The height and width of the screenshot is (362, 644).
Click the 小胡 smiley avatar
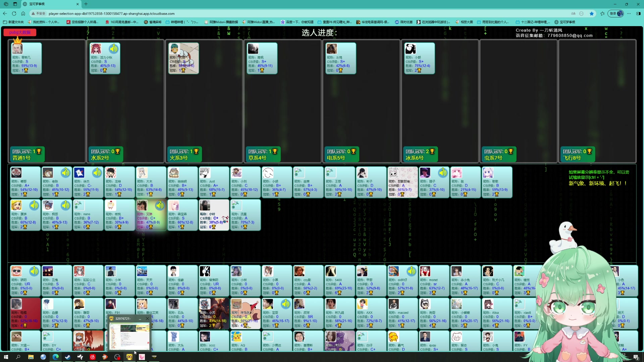(x=268, y=173)
